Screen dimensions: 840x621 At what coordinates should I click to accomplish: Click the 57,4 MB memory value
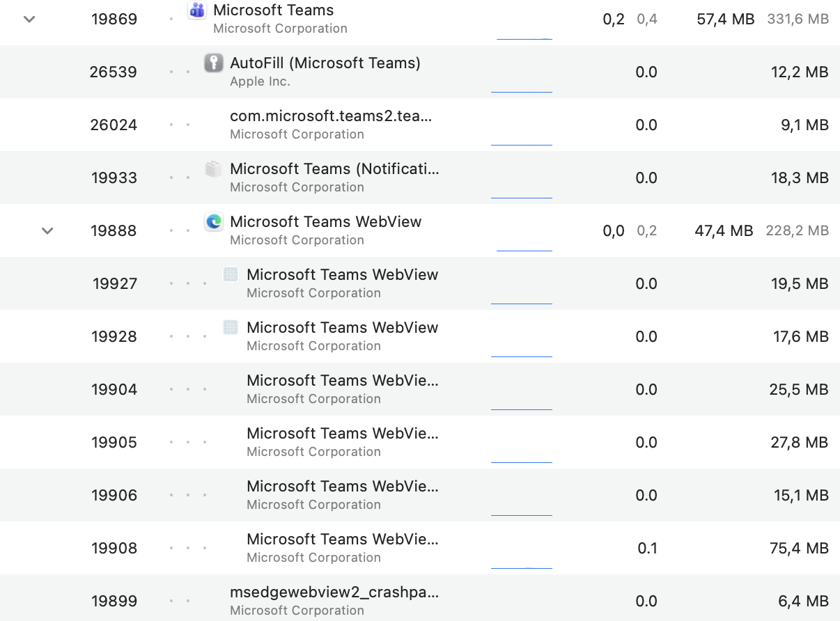point(726,19)
